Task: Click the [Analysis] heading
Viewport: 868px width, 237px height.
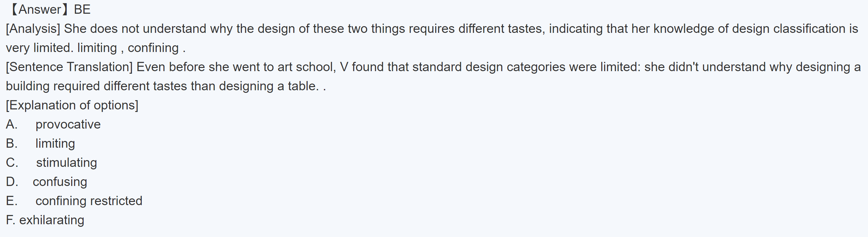Action: click(x=33, y=29)
